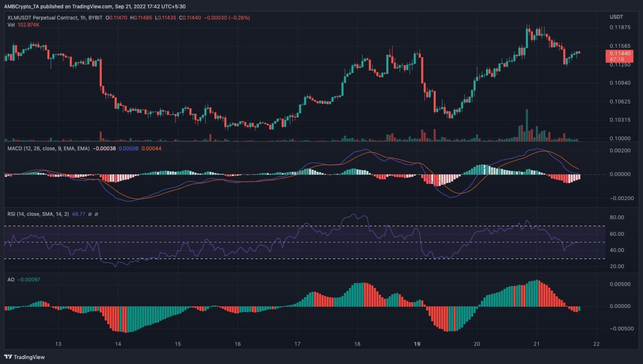Click the 0.11875 level on price axis
643x364 pixels.
click(620, 27)
